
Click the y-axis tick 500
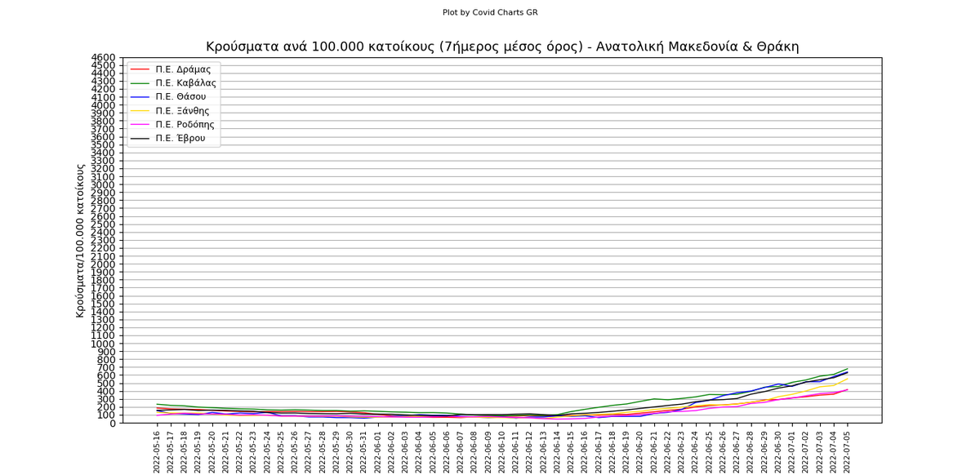106,384
